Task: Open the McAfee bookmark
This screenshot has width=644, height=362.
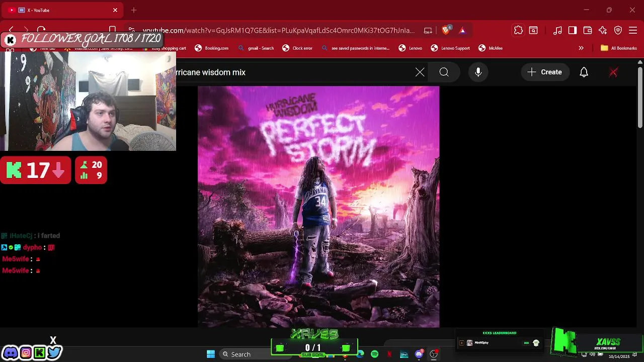Action: tap(491, 48)
